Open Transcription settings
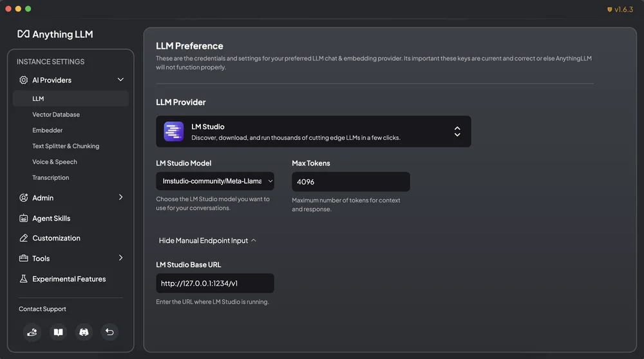Image resolution: width=644 pixels, height=359 pixels. [50, 178]
